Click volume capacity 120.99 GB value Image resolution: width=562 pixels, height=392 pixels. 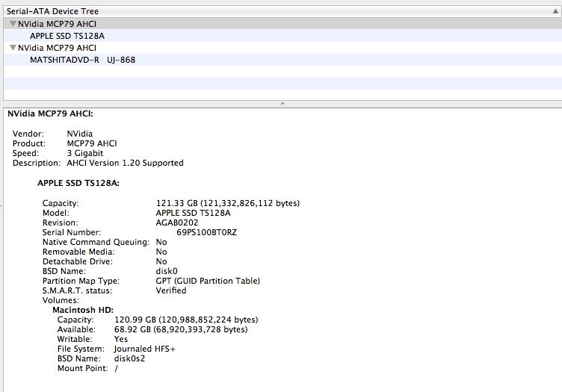tap(186, 320)
